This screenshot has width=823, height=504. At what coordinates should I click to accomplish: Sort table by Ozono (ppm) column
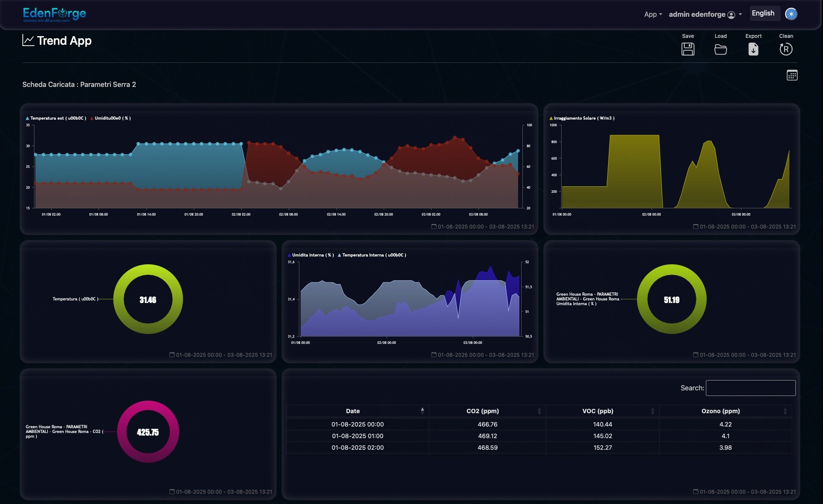(x=721, y=411)
